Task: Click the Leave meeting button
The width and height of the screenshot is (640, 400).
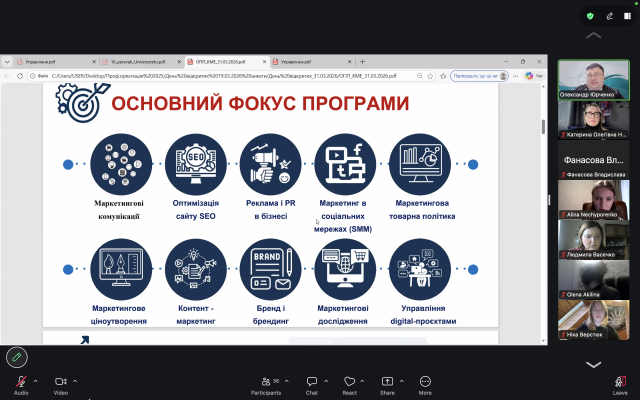Action: coord(621,381)
